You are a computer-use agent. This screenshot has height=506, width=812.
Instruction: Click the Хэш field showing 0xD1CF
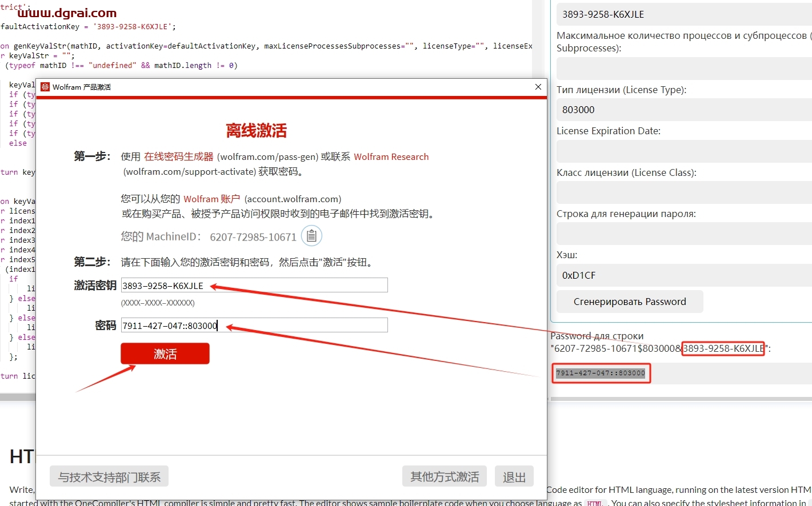(x=684, y=275)
